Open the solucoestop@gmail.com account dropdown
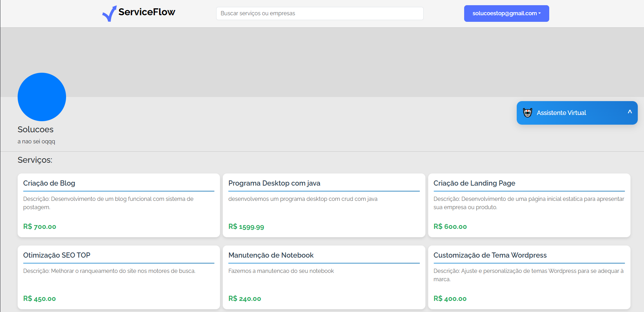This screenshot has width=644, height=312. (506, 14)
